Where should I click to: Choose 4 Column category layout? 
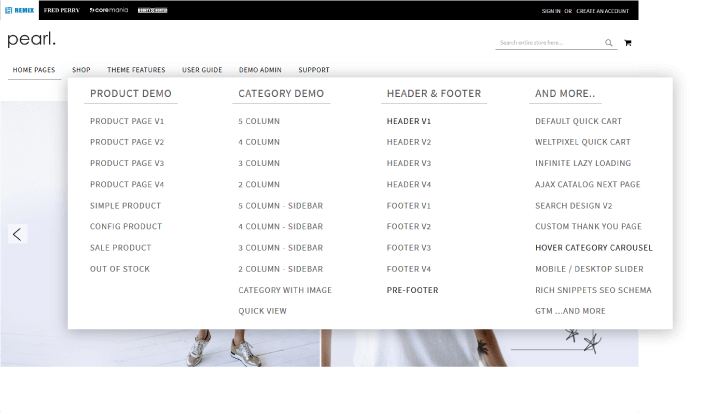pyautogui.click(x=259, y=142)
